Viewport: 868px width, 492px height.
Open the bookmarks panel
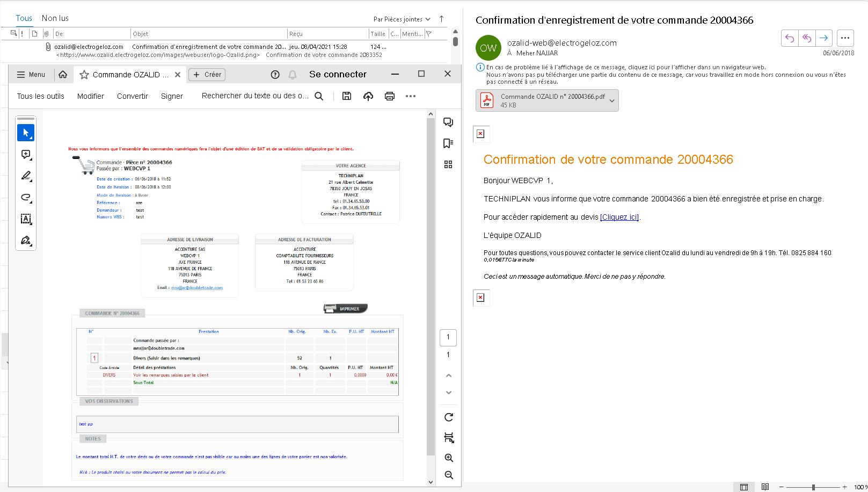click(x=448, y=143)
